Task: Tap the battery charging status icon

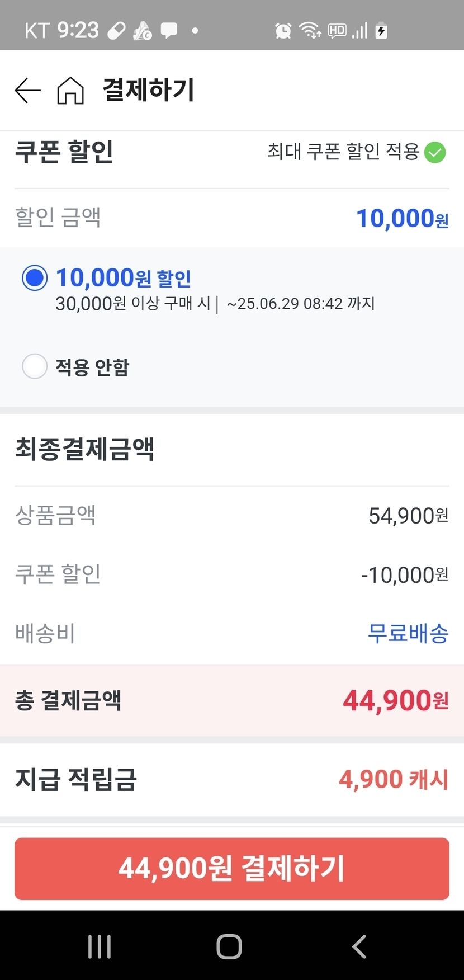Action: coord(381,30)
